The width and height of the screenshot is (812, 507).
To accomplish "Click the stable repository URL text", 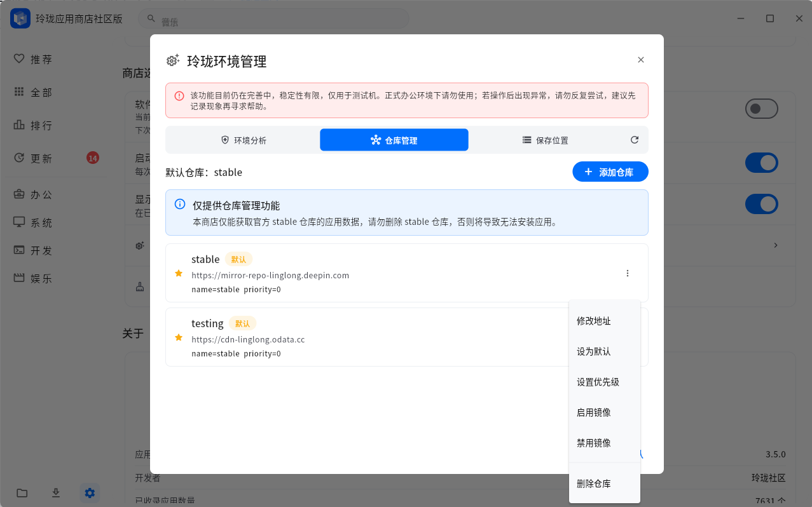I will click(x=270, y=275).
